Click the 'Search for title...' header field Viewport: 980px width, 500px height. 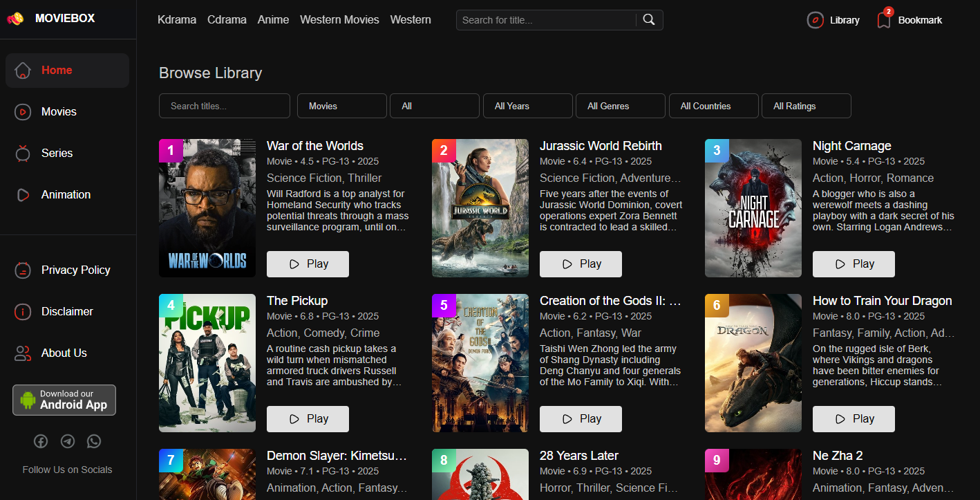(x=546, y=20)
